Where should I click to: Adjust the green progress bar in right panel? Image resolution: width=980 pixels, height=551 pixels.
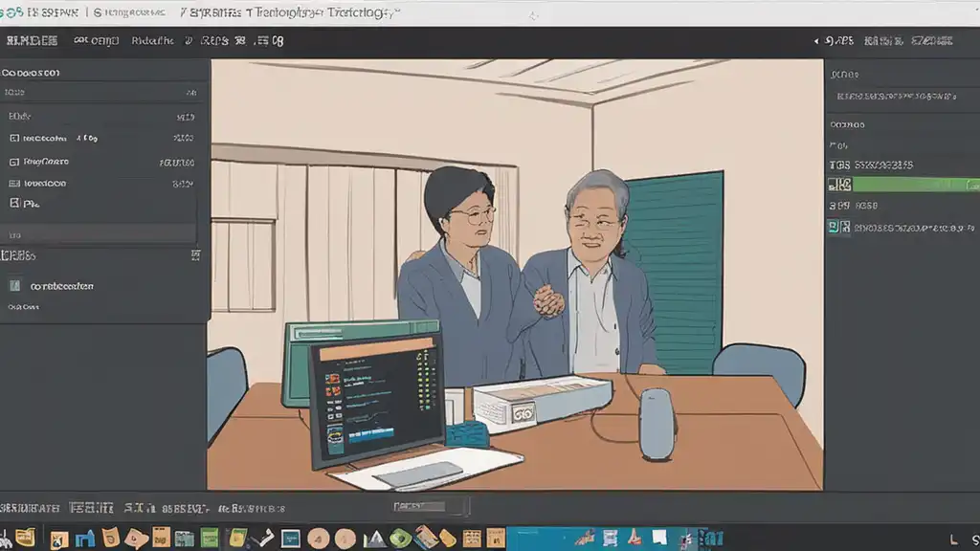(916, 185)
